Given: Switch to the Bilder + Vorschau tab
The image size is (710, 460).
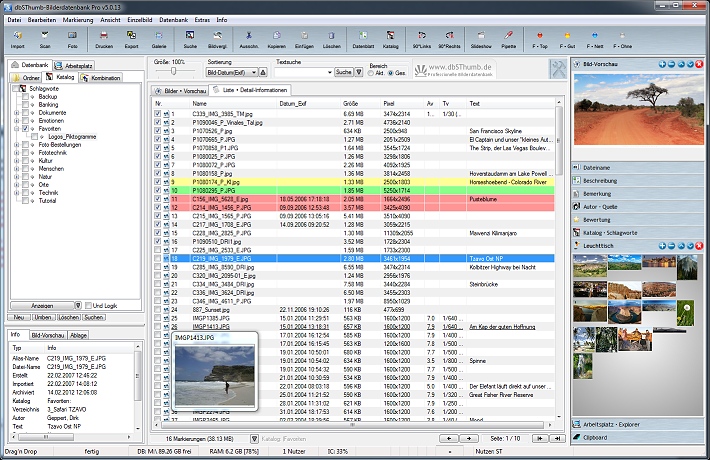Looking at the screenshot, I should coord(179,90).
